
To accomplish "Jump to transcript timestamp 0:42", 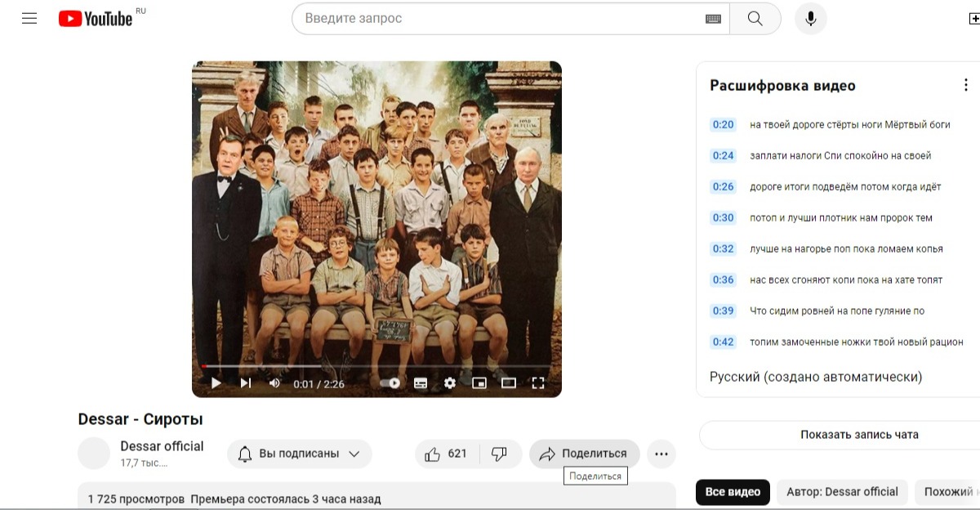I will pyautogui.click(x=724, y=342).
